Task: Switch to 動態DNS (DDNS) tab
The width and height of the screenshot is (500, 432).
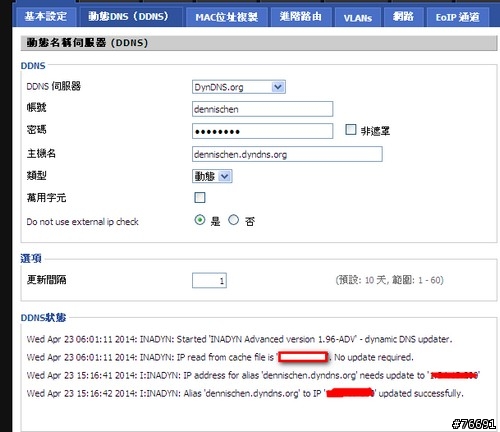Action: pyautogui.click(x=130, y=17)
